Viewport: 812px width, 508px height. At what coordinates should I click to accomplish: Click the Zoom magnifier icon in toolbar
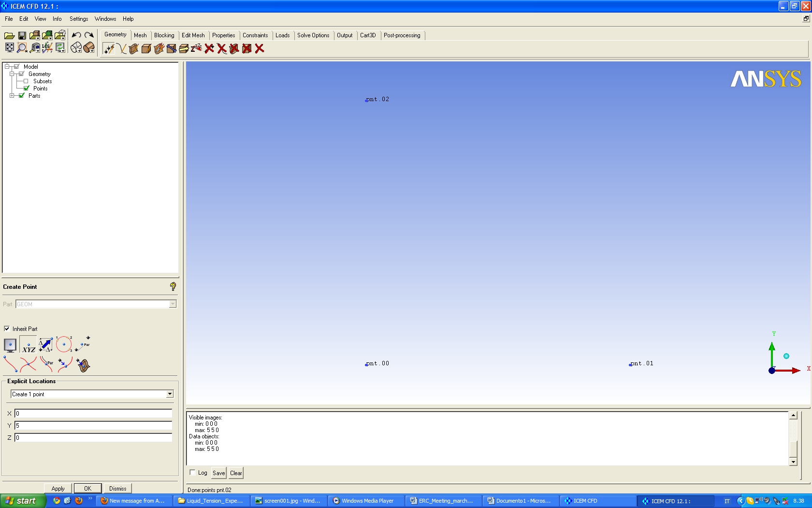tap(22, 47)
